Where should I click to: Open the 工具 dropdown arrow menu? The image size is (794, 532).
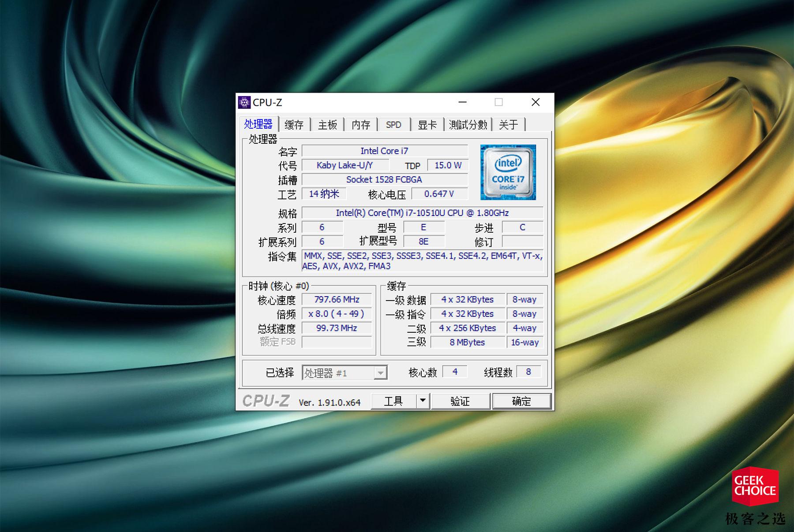423,401
